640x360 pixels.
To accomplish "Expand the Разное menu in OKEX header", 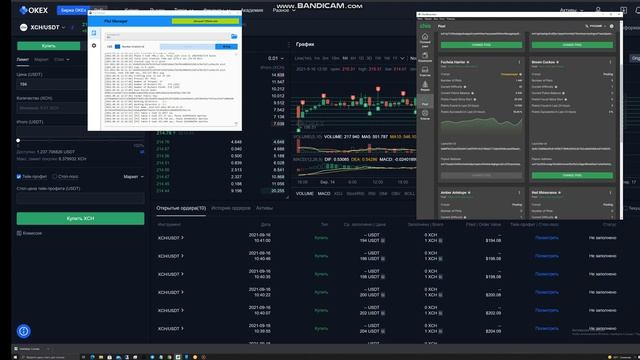I will coord(284,11).
